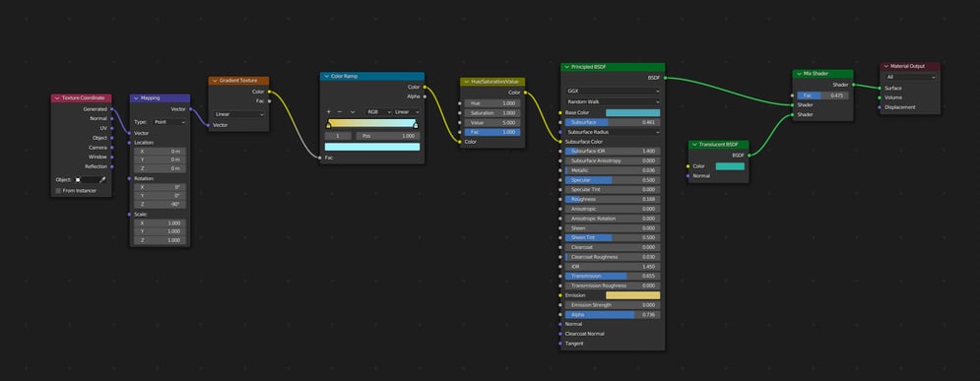Open Color Ramp Linear interpolation dropdown
The width and height of the screenshot is (980, 381).
click(x=406, y=112)
